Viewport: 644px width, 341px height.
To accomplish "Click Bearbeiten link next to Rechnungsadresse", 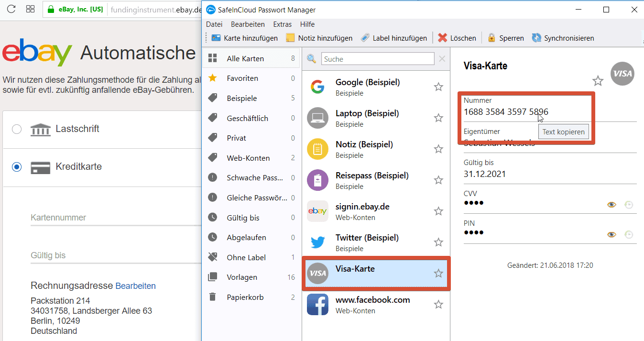I will click(136, 286).
